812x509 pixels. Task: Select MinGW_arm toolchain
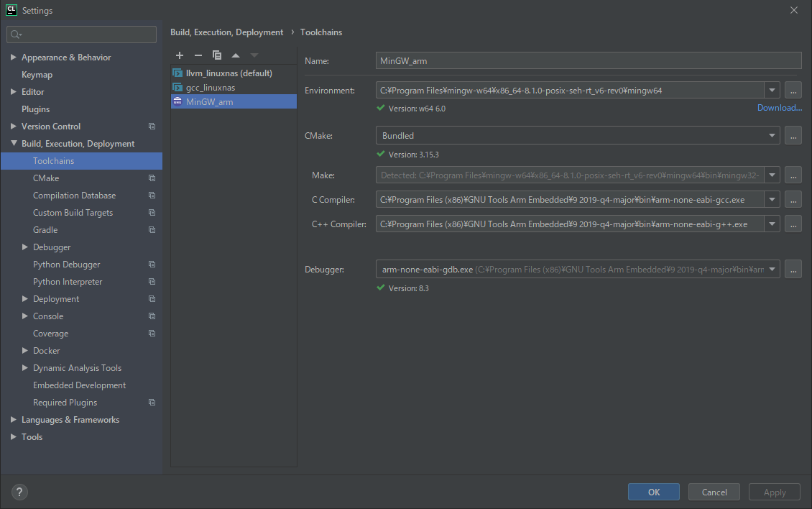[234, 101]
